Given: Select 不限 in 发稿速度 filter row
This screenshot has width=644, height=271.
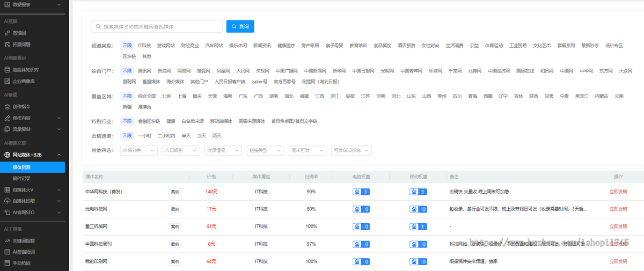Looking at the screenshot, I should (127, 136).
